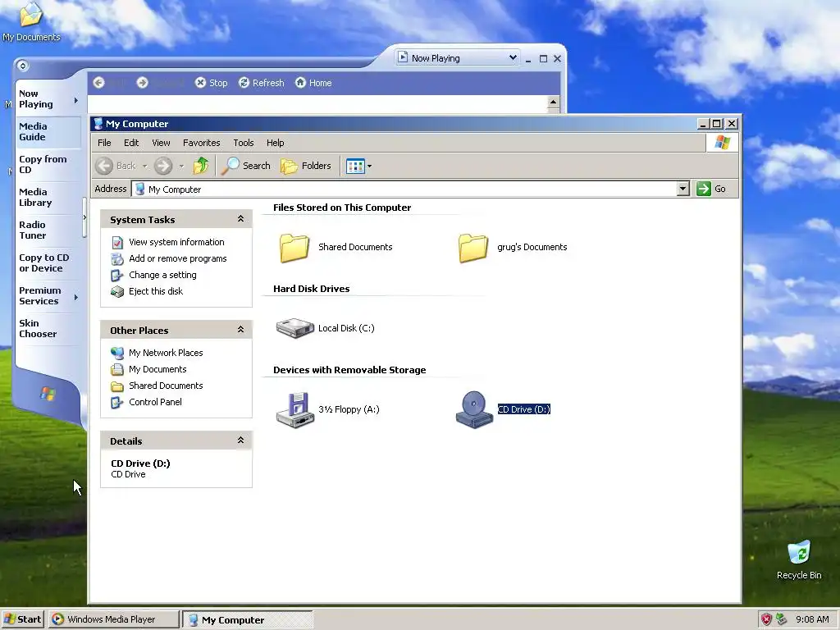The height and width of the screenshot is (630, 840).
Task: Expand the Now Playing side arrow
Action: pyautogui.click(x=76, y=100)
